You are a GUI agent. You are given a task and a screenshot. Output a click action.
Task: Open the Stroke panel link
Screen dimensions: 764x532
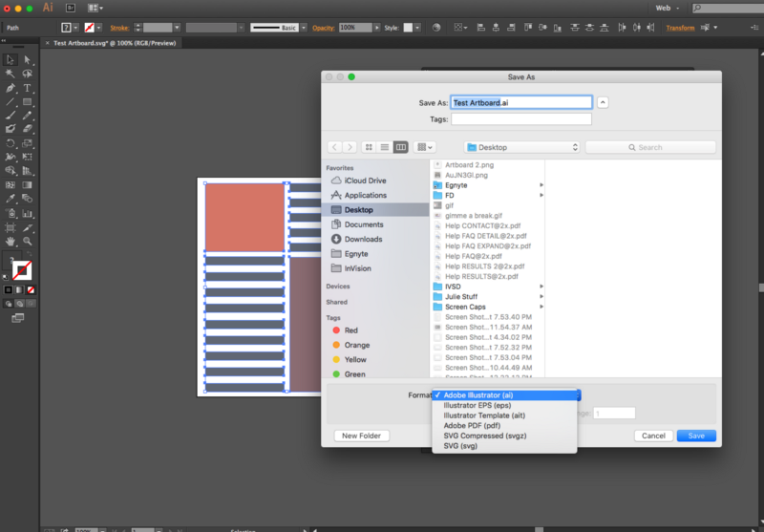pyautogui.click(x=119, y=28)
